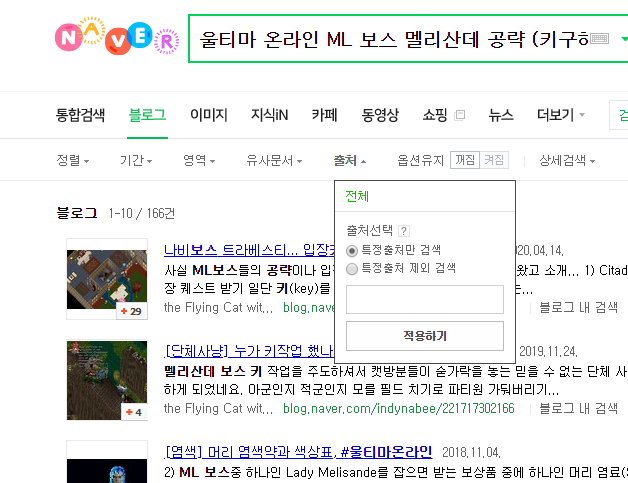
Task: Open the 나비보스 트라베스티 blog post title
Action: [x=250, y=250]
